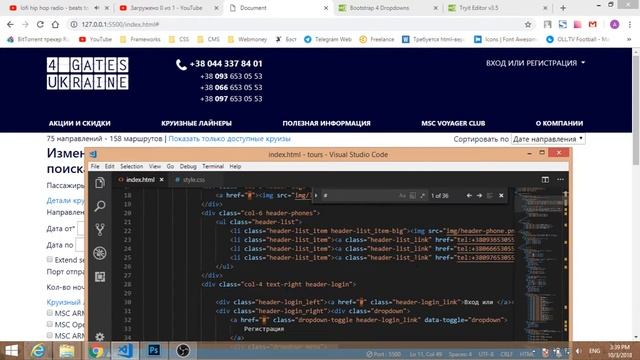Open the Frameworks bookmark folder
The image size is (640, 360).
click(140, 39)
